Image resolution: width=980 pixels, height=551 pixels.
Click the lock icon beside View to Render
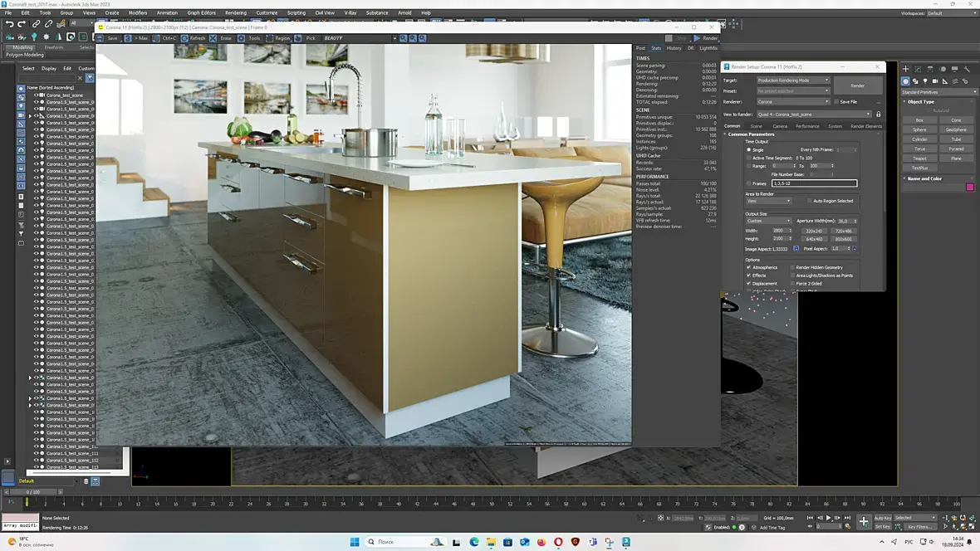coord(878,115)
